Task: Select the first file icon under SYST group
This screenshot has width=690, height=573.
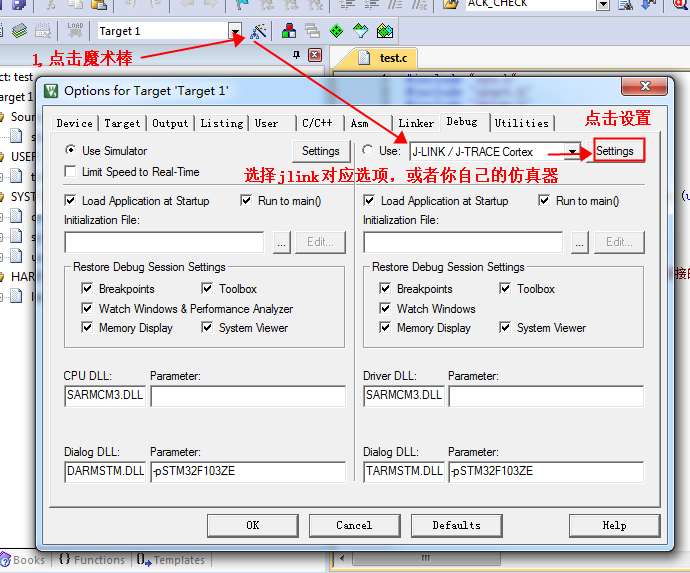Action: [16, 216]
